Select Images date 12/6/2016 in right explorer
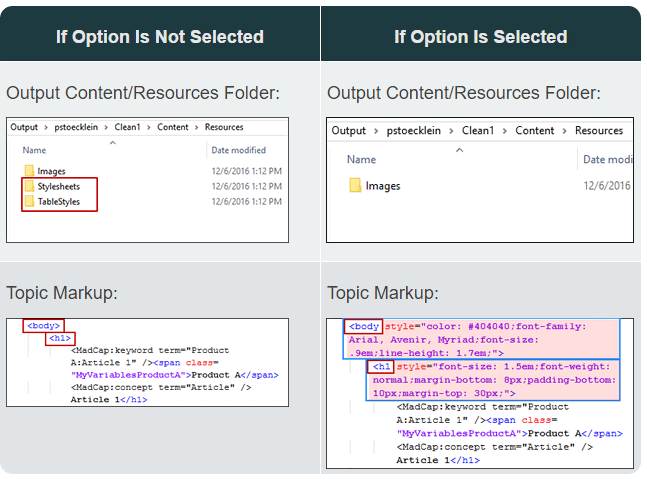647x479 pixels. [x=607, y=186]
